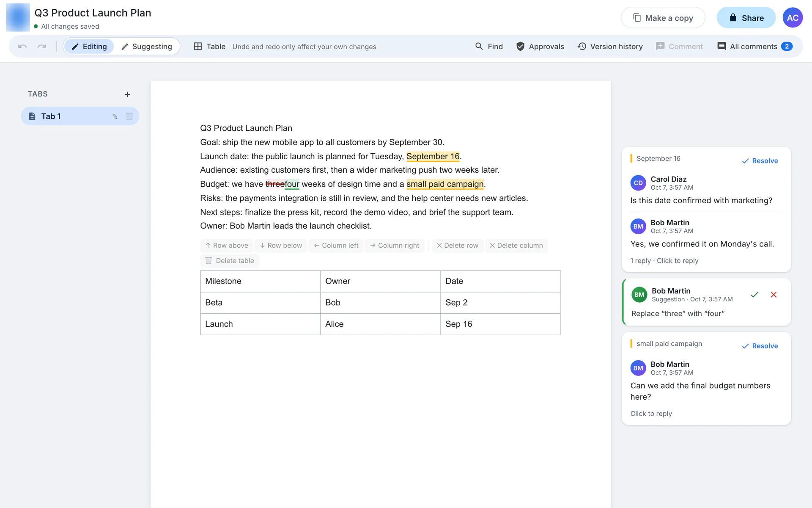Insert Row below in table

pyautogui.click(x=281, y=246)
